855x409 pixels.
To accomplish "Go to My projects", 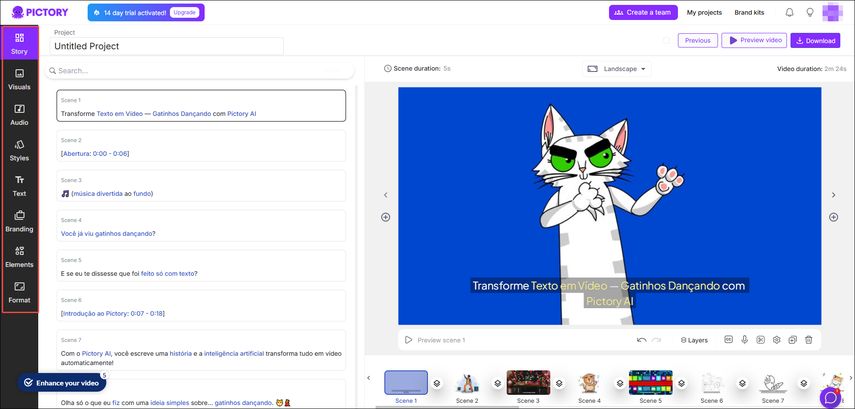I will 704,13.
